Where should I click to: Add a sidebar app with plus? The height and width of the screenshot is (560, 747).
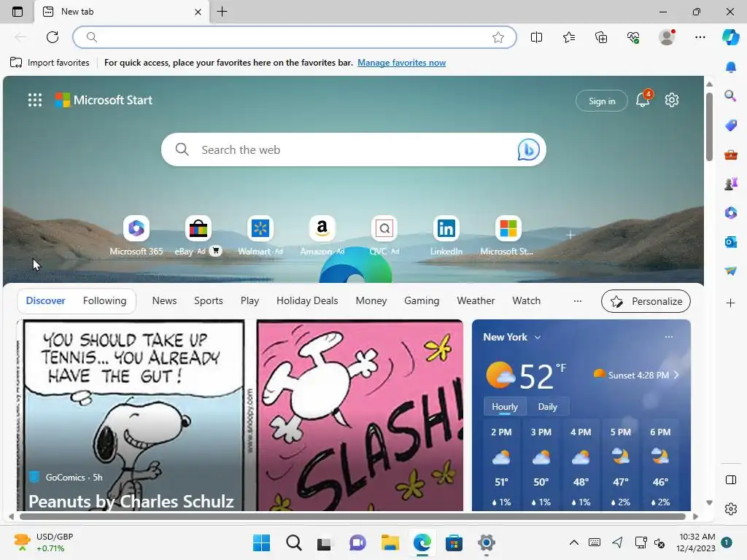(731, 303)
